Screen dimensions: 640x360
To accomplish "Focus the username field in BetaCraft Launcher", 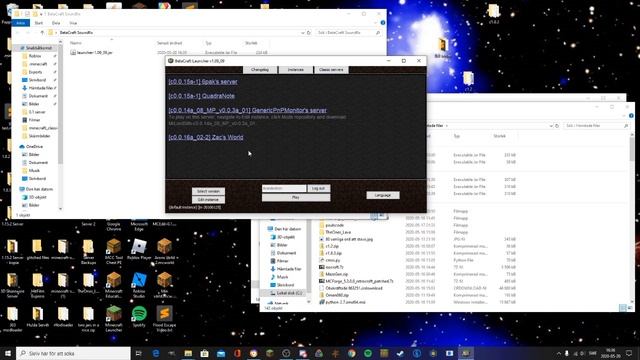I will pos(284,188).
